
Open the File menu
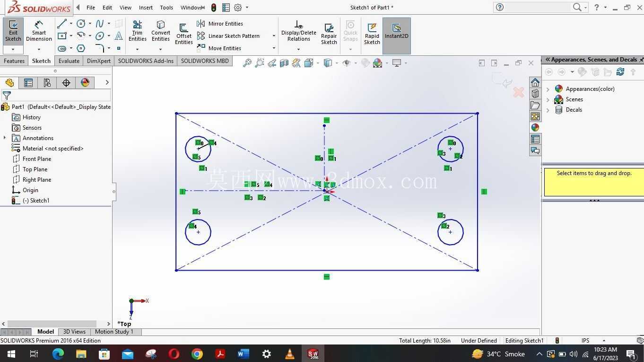point(91,8)
